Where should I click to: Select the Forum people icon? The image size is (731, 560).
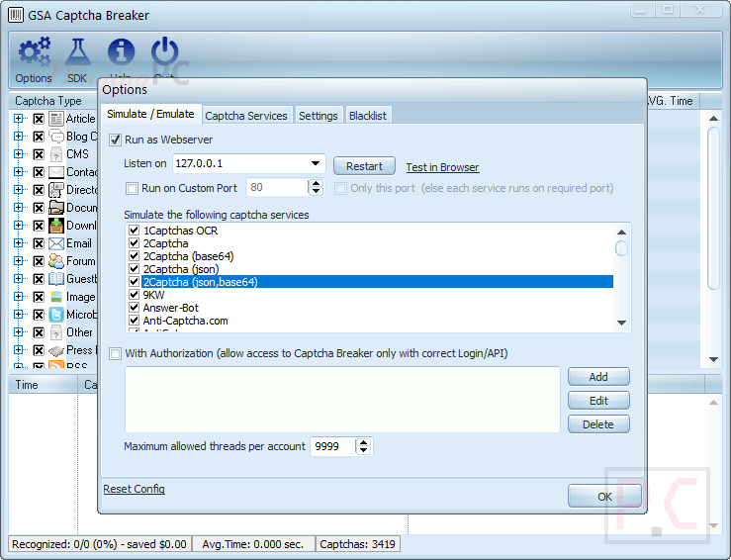[56, 261]
